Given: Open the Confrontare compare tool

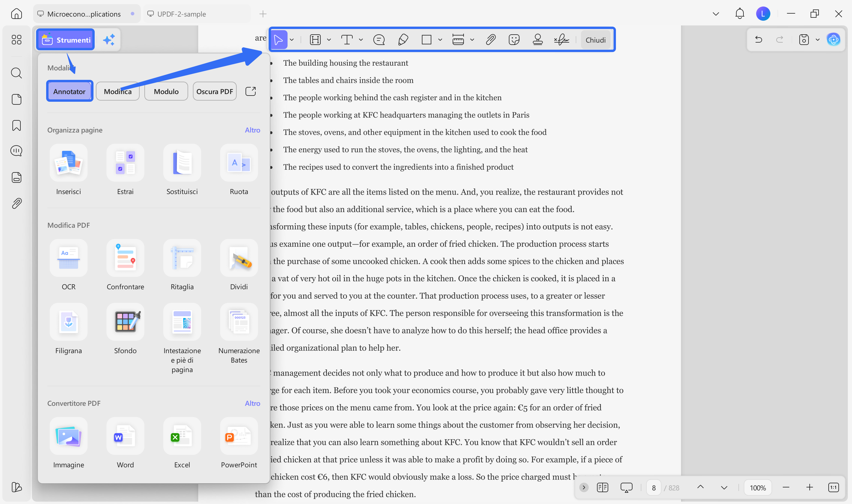Looking at the screenshot, I should tap(125, 265).
